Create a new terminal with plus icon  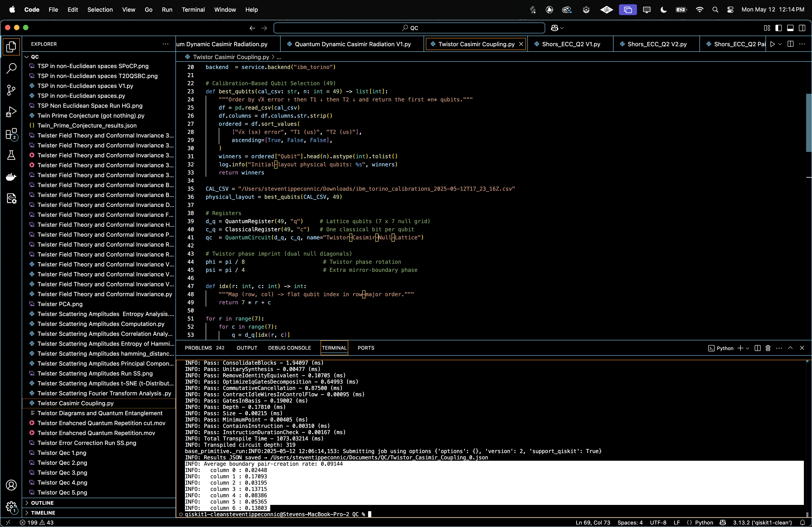740,348
